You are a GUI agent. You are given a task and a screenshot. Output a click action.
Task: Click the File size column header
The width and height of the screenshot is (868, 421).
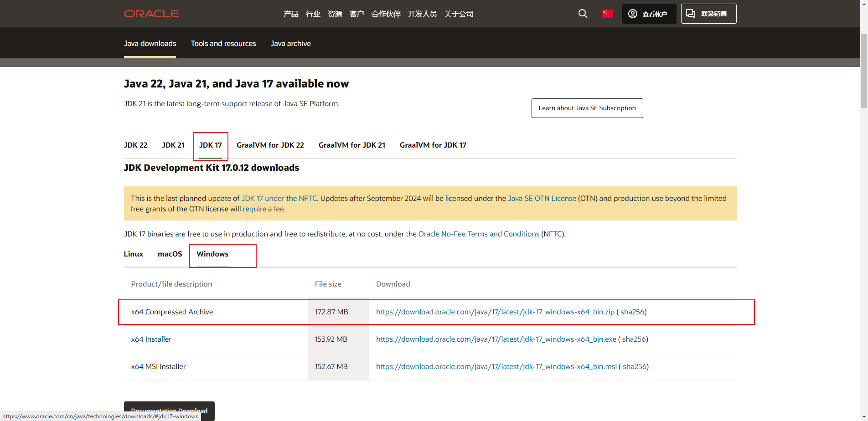pyautogui.click(x=328, y=284)
